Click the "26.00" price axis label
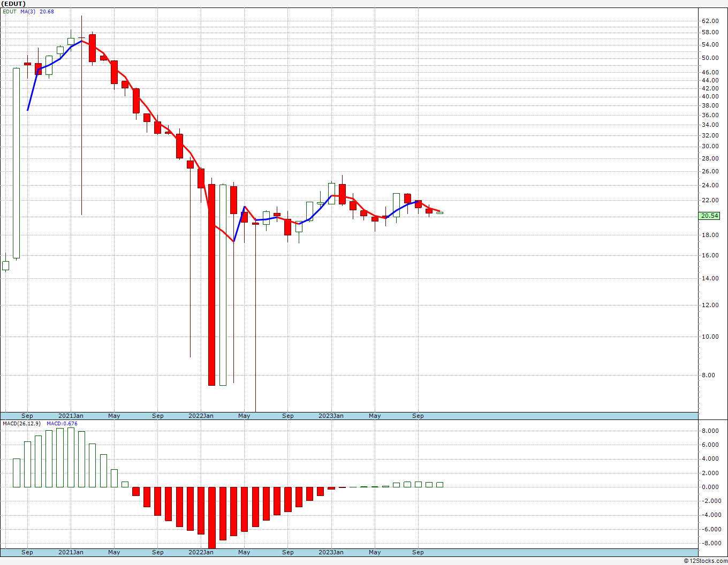728x565 pixels. [710, 172]
